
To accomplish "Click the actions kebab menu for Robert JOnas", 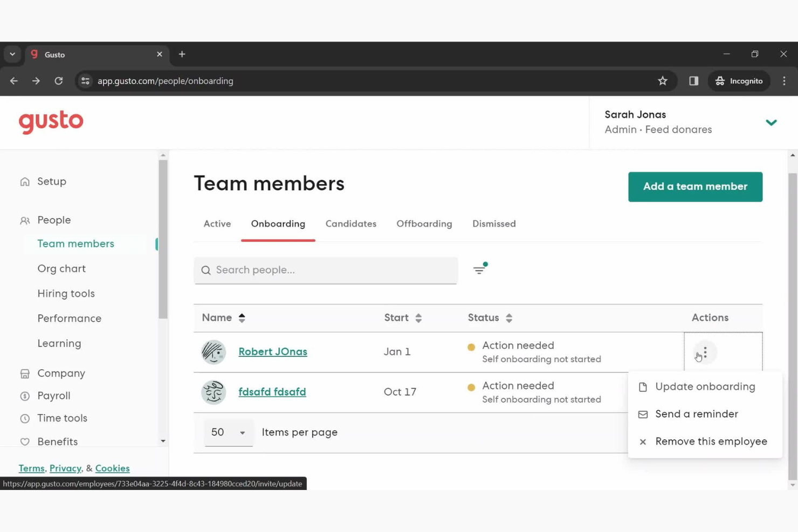I will pyautogui.click(x=704, y=351).
